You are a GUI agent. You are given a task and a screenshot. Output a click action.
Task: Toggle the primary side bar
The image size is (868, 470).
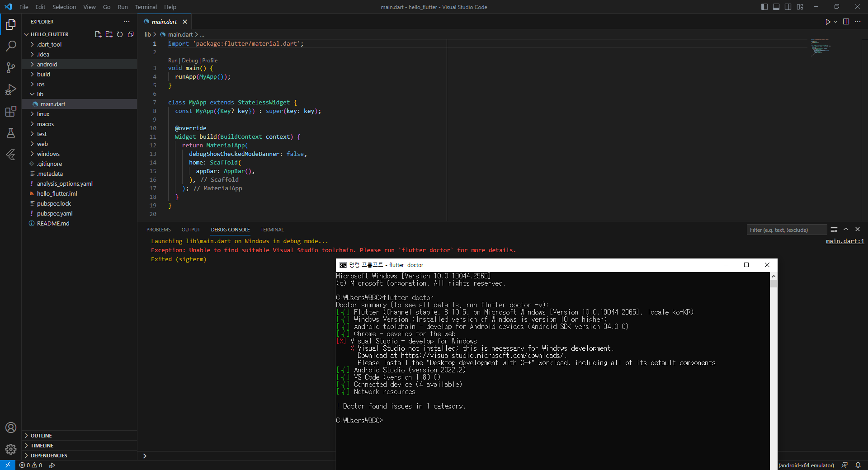click(764, 7)
